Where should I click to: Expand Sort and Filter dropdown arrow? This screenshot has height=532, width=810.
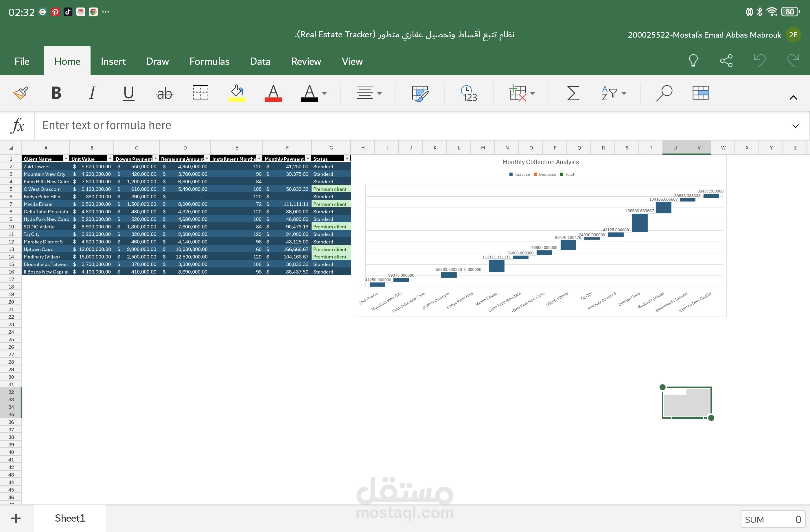click(624, 93)
